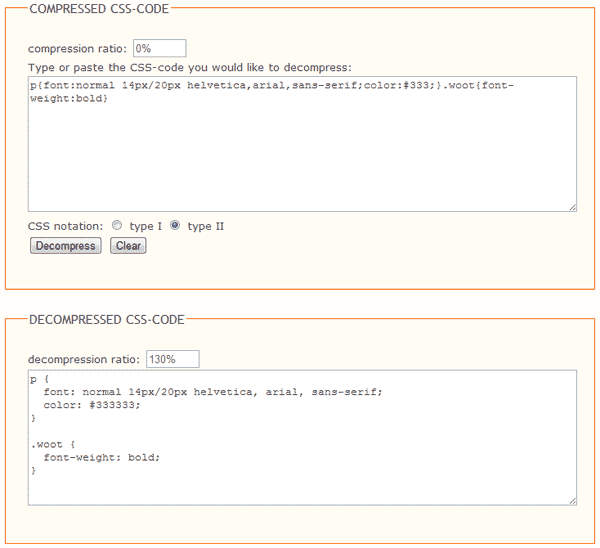Screen dimensions: 600x548
Task: Click the 'Type or paste the CSS-code' instruction
Action: pyautogui.click(x=190, y=67)
